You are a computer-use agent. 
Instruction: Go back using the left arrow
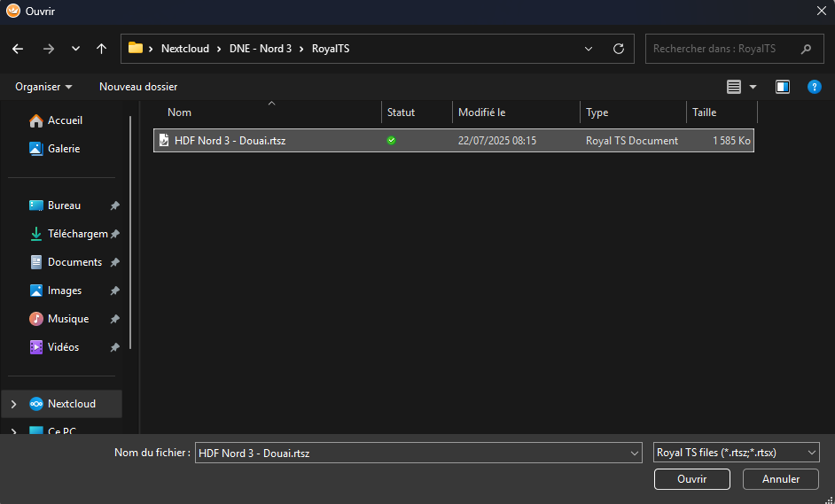pyautogui.click(x=18, y=49)
